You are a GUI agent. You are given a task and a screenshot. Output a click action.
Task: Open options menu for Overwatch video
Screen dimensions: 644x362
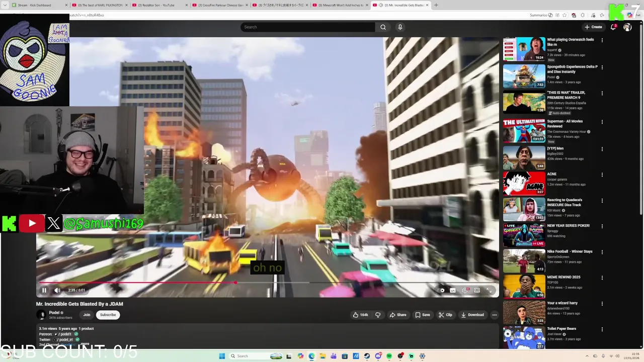pyautogui.click(x=602, y=40)
